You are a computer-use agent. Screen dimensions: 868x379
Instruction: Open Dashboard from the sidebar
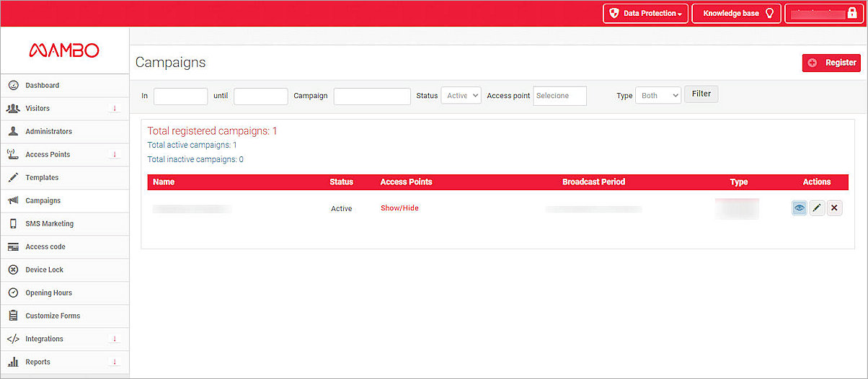(x=43, y=86)
